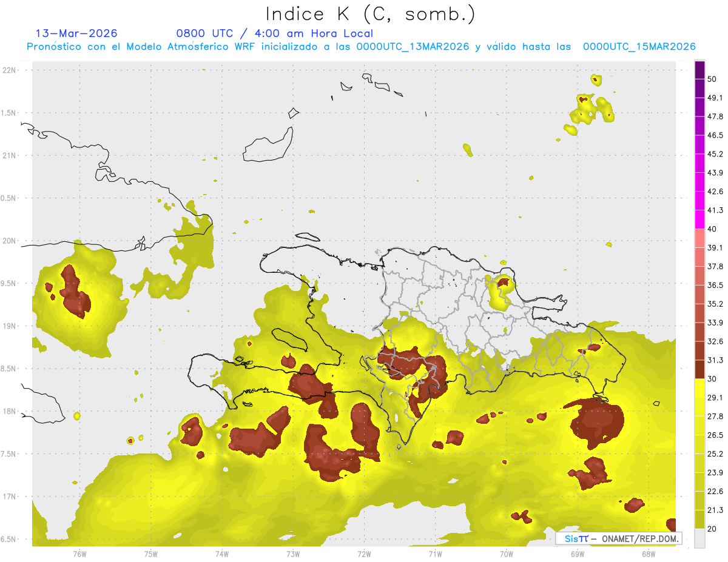Click the magenta swatch between 40 and 41.3
This screenshot has width=728, height=562.
pos(700,219)
